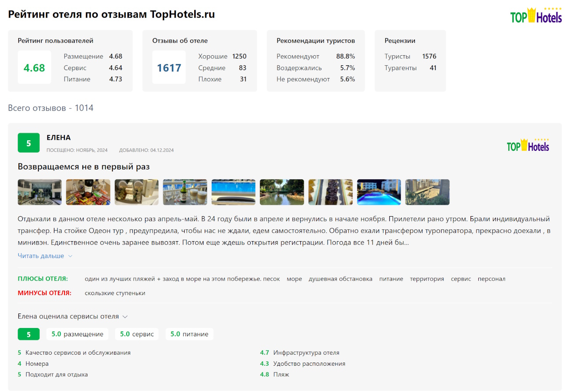The image size is (570, 392).
Task: Click the Рекомендации туристов heading
Action: point(316,41)
